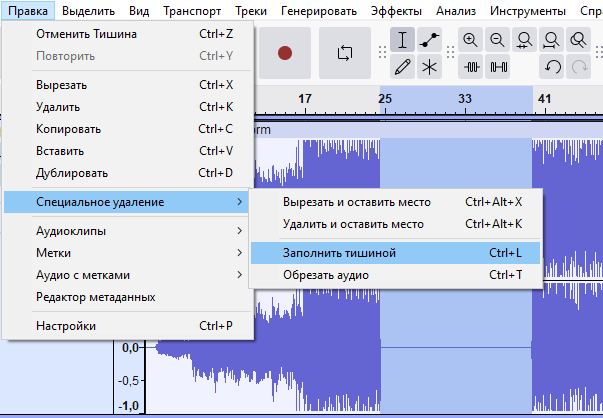Viewport: 603px width, 418px height.
Task: Click the Undo arrow icon
Action: [x=551, y=67]
